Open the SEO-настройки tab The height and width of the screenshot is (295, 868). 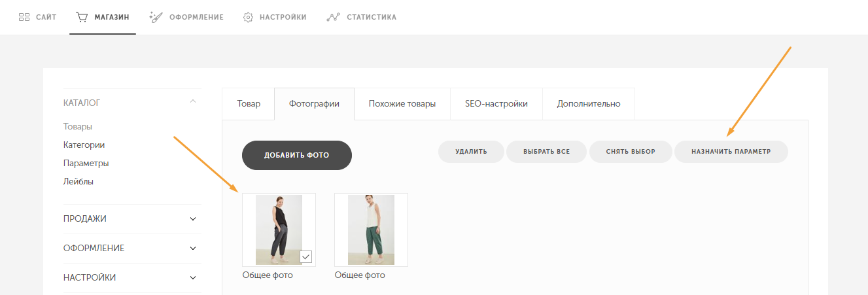[496, 104]
